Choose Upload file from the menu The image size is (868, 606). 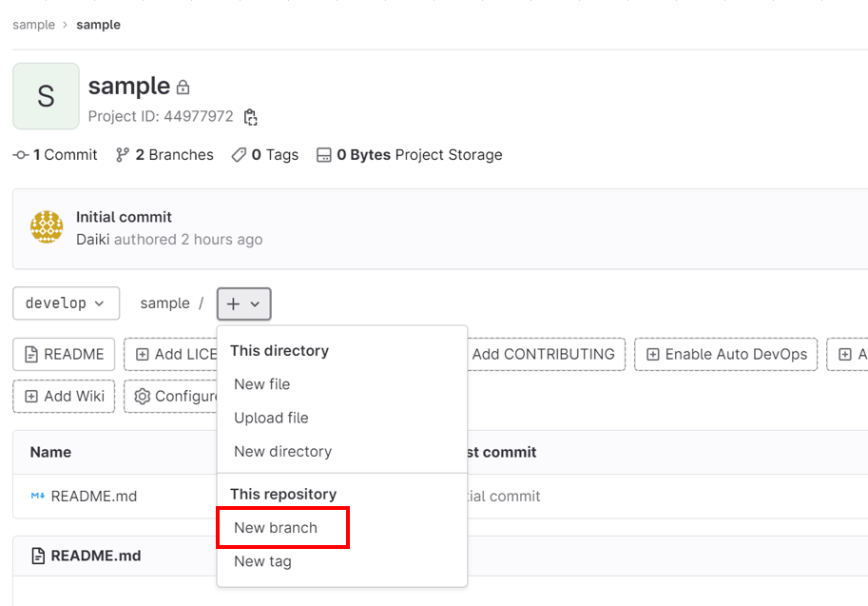click(270, 418)
